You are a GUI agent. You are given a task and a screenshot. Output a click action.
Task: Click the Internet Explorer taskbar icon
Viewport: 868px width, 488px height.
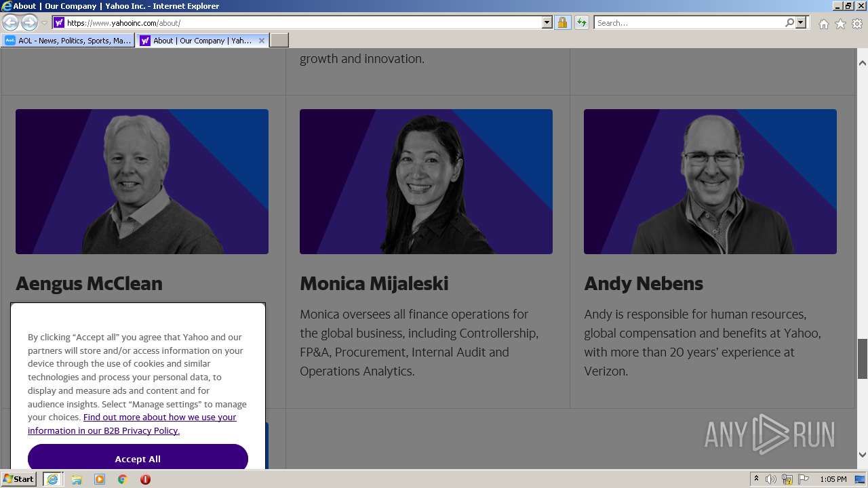click(52, 479)
